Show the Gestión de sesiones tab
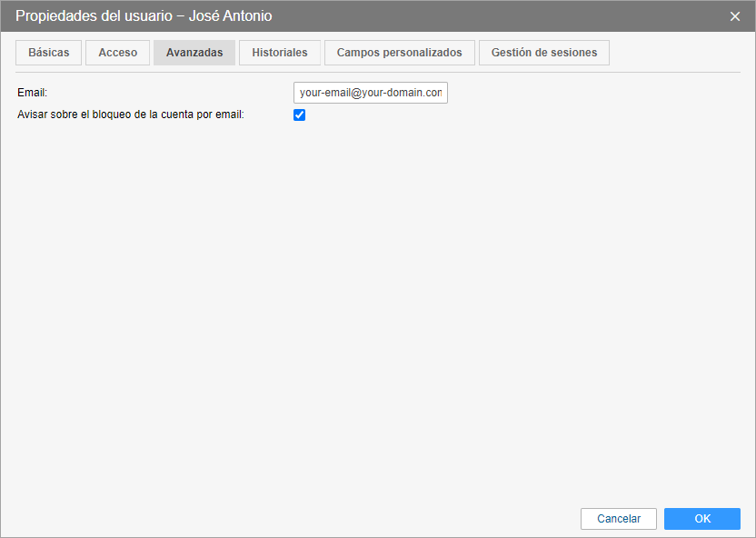The width and height of the screenshot is (756, 538). 544,53
